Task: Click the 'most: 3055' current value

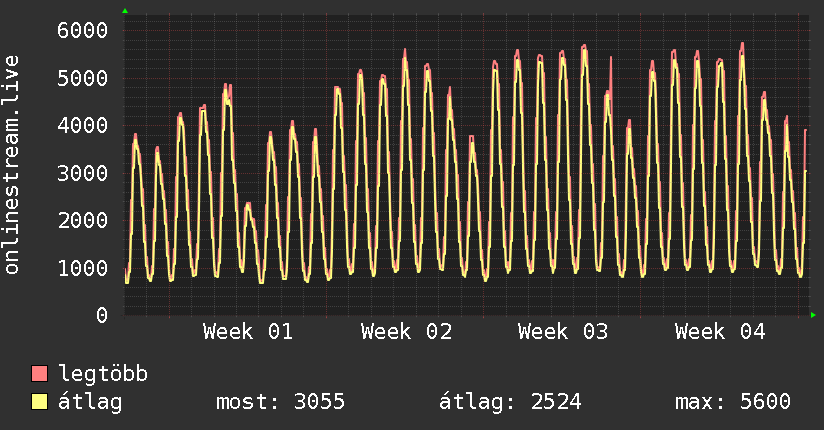Action: 280,402
